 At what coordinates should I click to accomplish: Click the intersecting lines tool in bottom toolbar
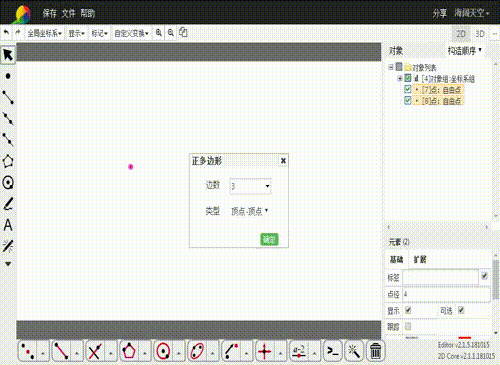click(x=95, y=351)
